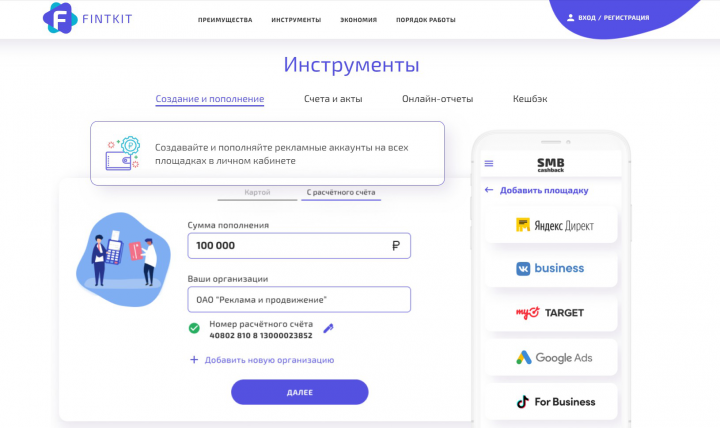Screen dimensions: 720x428
Task: Click the plus icon for adding organization
Action: [194, 360]
